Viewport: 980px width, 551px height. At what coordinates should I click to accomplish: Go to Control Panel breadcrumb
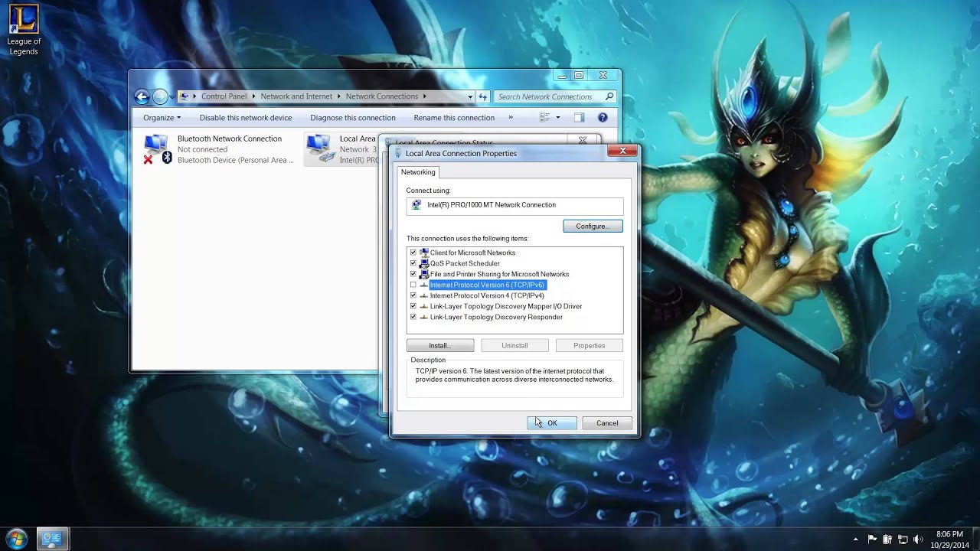(x=224, y=96)
